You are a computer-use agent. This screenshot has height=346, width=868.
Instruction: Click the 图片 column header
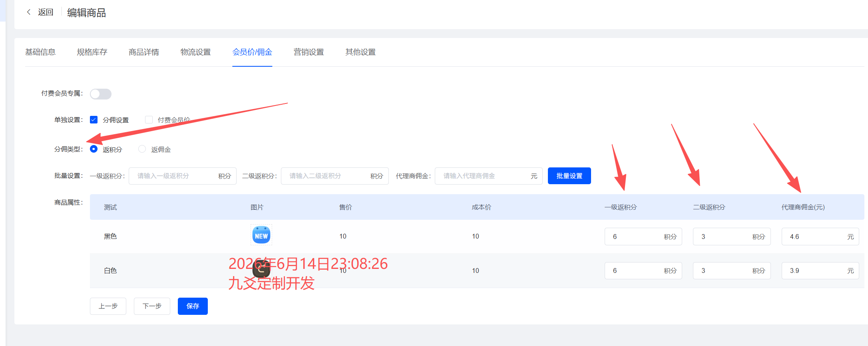257,207
